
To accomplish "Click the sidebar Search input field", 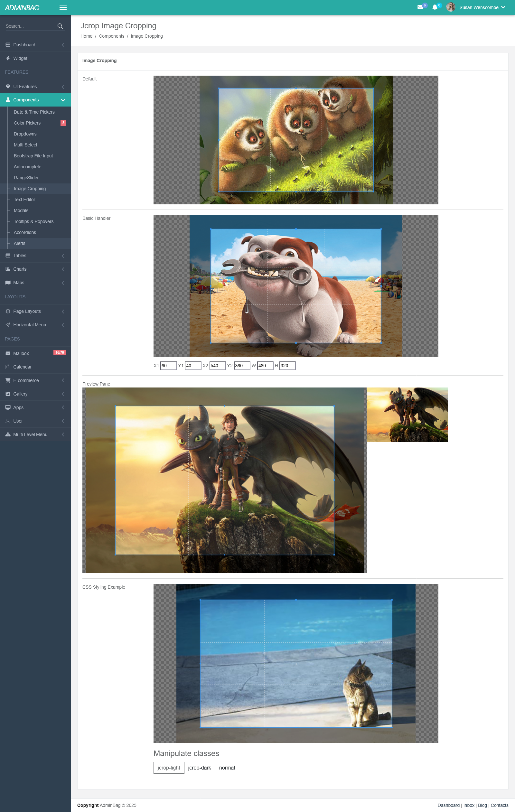I will (30, 26).
